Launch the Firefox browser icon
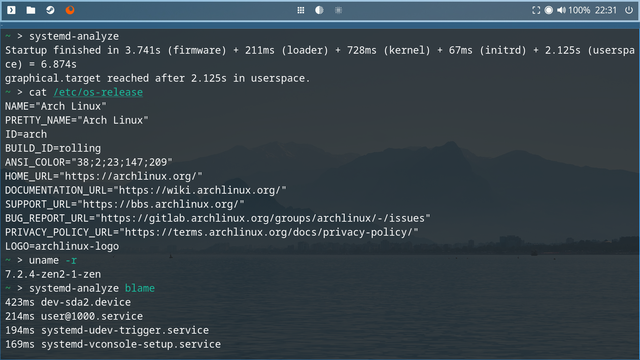This screenshot has height=360, width=640. pyautogui.click(x=70, y=10)
